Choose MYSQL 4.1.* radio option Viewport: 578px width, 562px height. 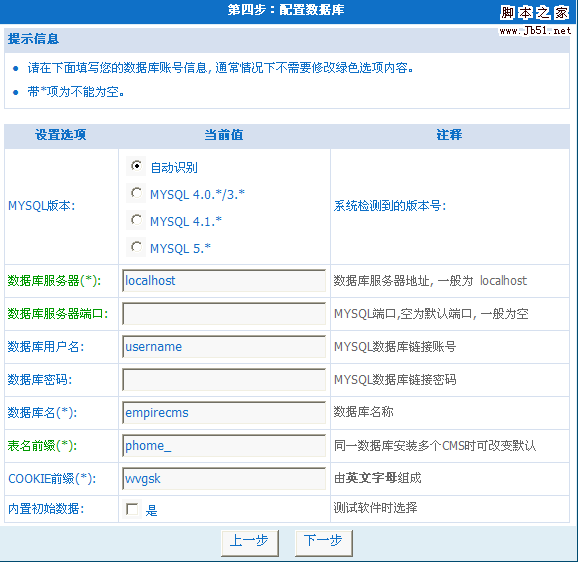pyautogui.click(x=136, y=220)
